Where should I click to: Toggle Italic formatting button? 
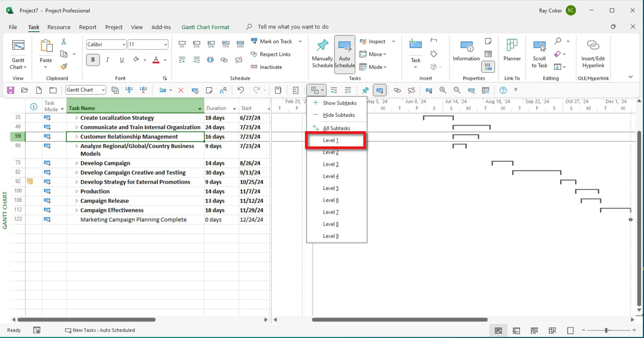(x=107, y=60)
